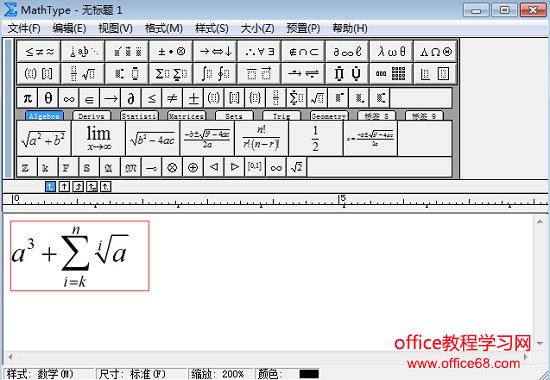Screen dimensions: 550x380
Task: Open the products and set theory templates palette
Action: [x=348, y=74]
